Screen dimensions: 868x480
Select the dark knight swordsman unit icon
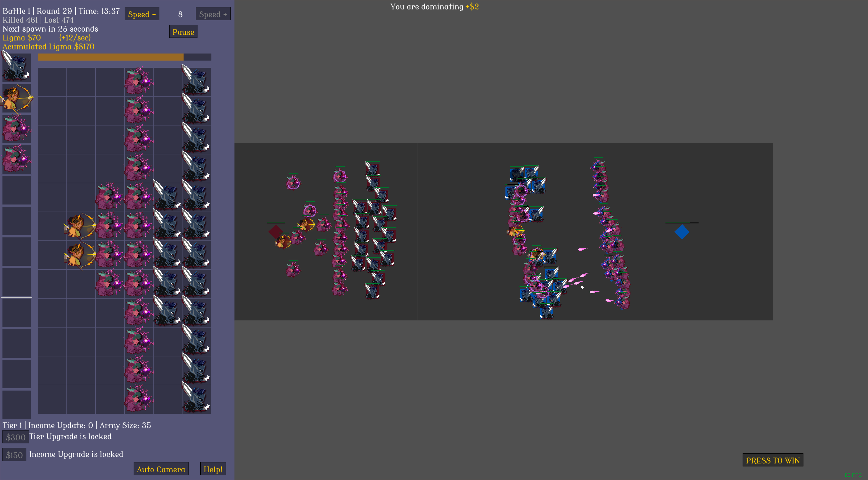tap(16, 67)
